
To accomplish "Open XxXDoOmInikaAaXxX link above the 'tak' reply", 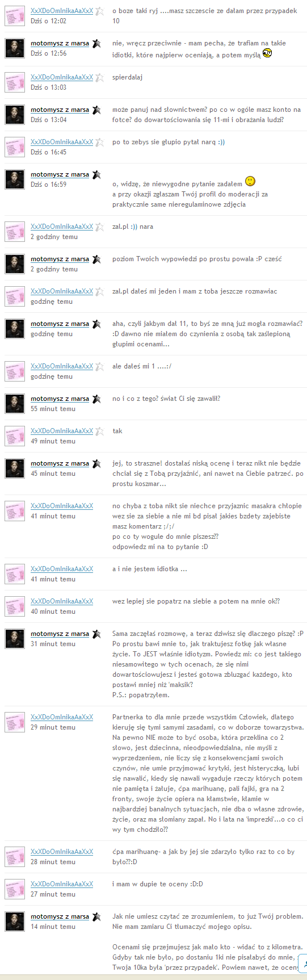I will (x=62, y=431).
